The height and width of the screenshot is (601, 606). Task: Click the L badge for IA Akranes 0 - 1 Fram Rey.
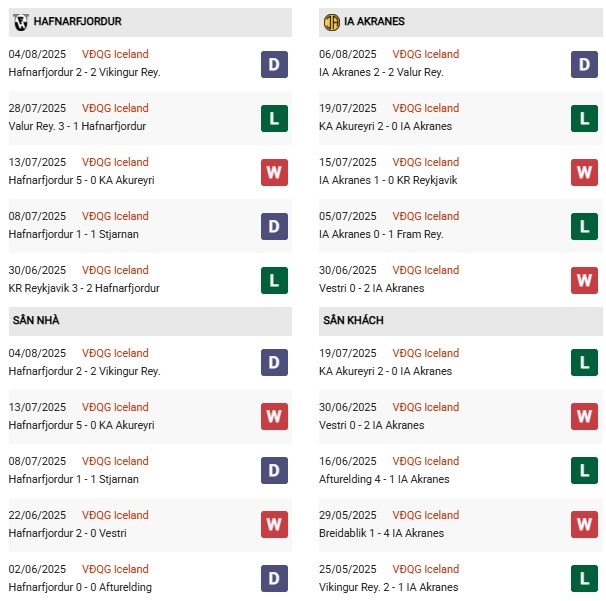(585, 226)
